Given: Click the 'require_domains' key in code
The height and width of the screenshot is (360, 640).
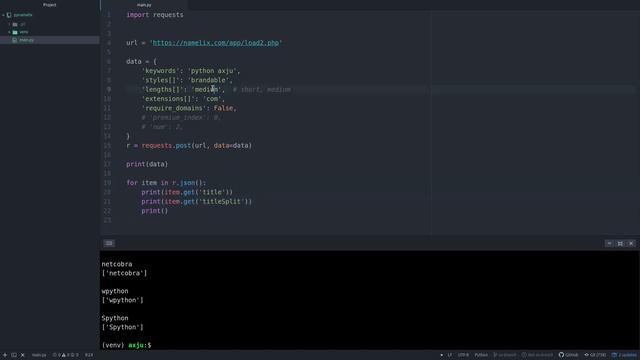Looking at the screenshot, I should click(x=174, y=108).
